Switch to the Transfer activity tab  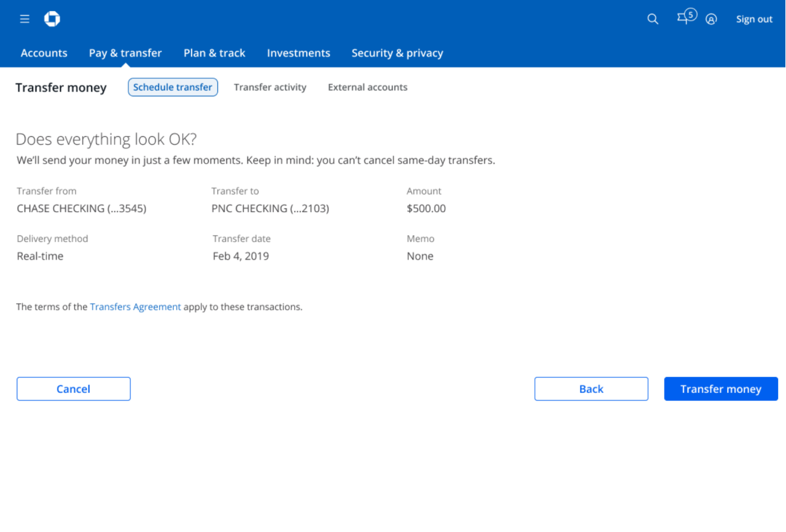point(270,87)
